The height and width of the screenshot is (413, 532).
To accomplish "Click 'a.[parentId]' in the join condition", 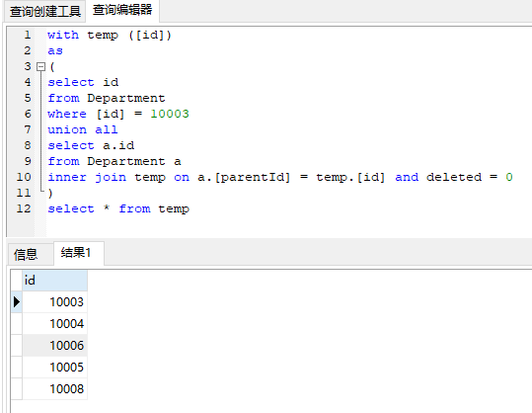I will tap(244, 177).
